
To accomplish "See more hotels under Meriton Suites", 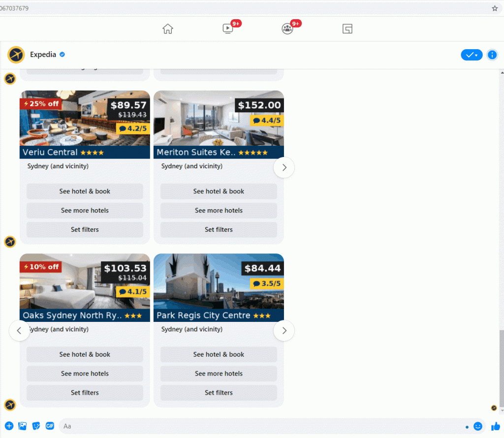I will tap(219, 211).
